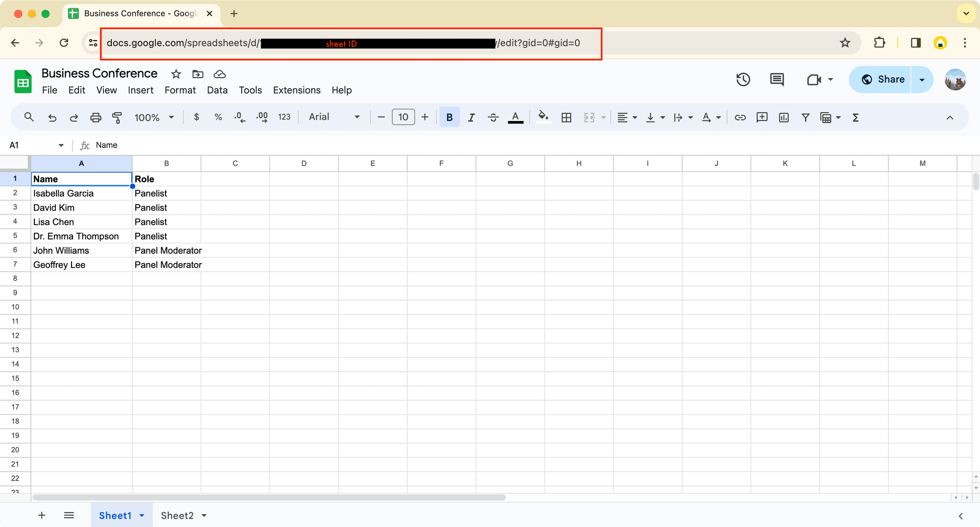980x527 pixels.
Task: Open the Format menu
Action: [180, 90]
